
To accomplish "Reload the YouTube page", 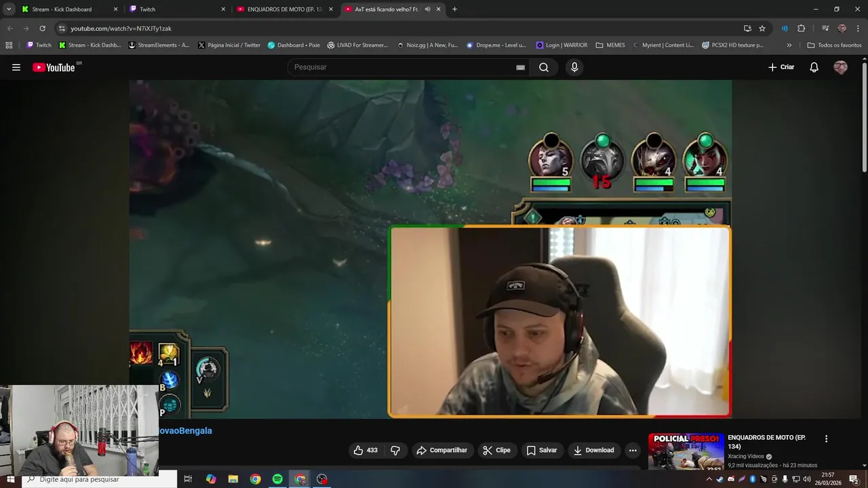I will (42, 28).
